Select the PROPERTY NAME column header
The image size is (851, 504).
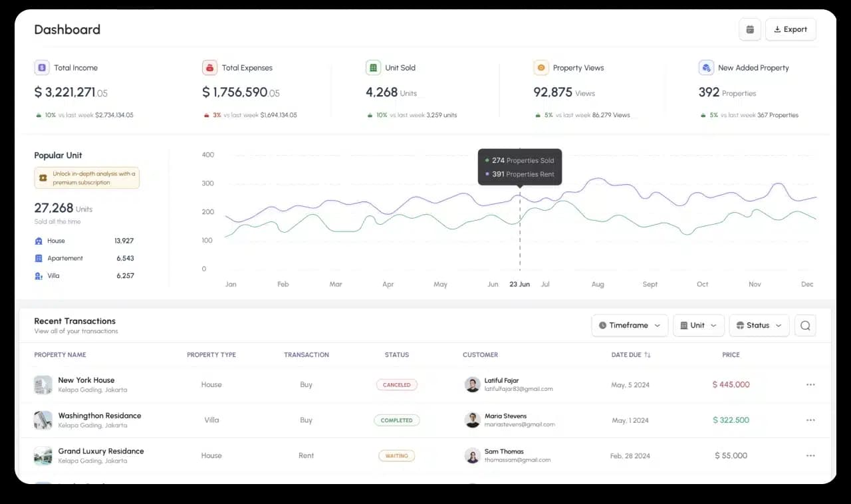click(x=60, y=354)
